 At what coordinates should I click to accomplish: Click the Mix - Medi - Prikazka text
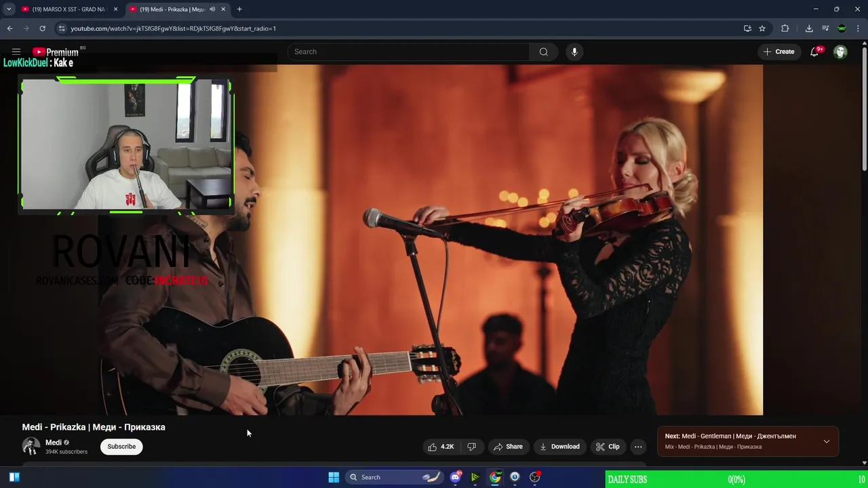[713, 447]
